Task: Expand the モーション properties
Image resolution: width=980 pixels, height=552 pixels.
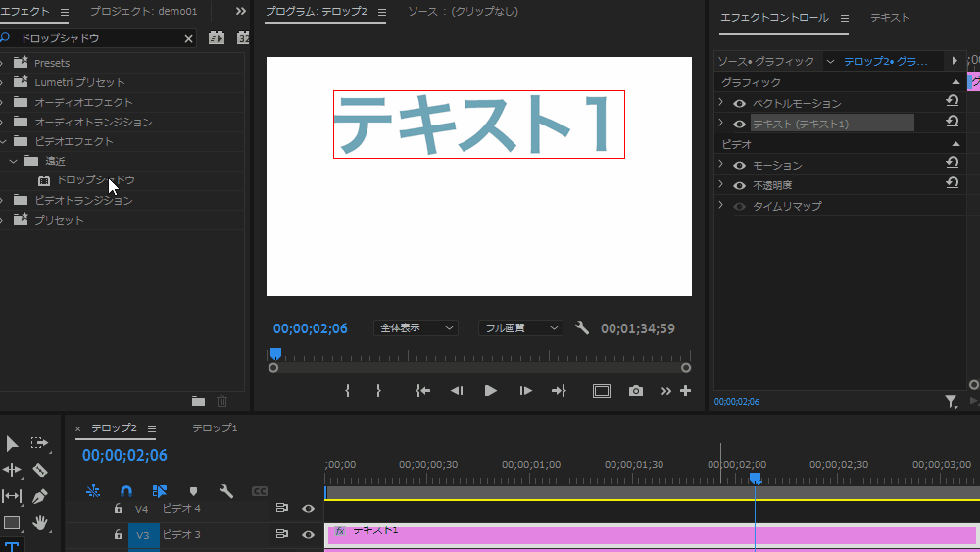Action: pyautogui.click(x=720, y=164)
